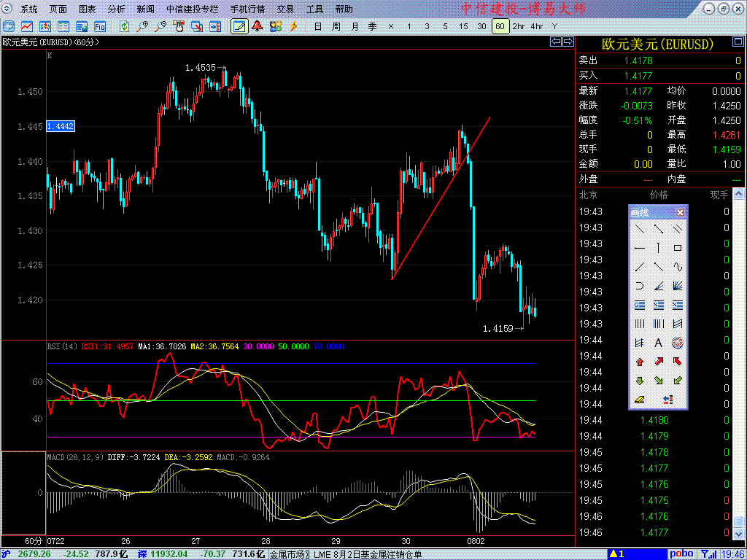
Task: Switch chart to weekly period 周
Action: pyautogui.click(x=336, y=27)
